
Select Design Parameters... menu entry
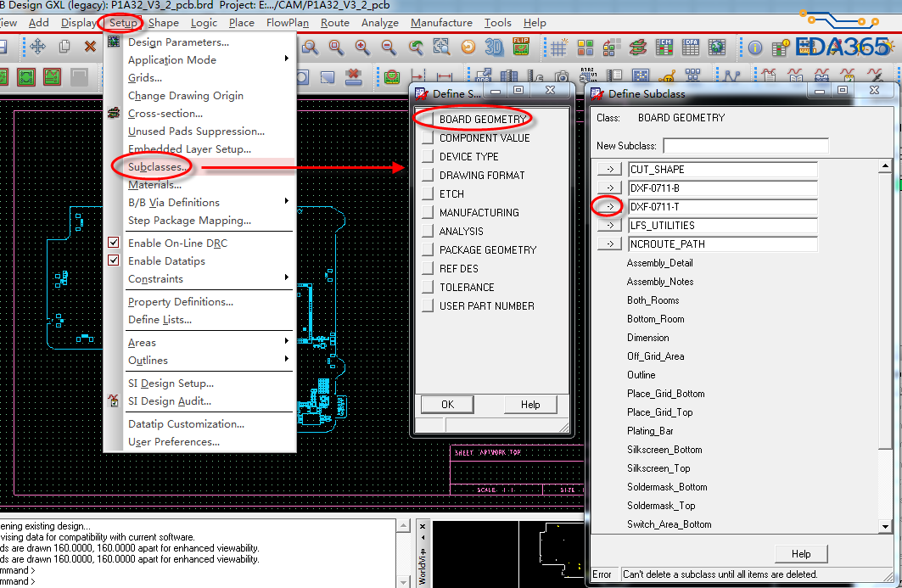click(178, 42)
